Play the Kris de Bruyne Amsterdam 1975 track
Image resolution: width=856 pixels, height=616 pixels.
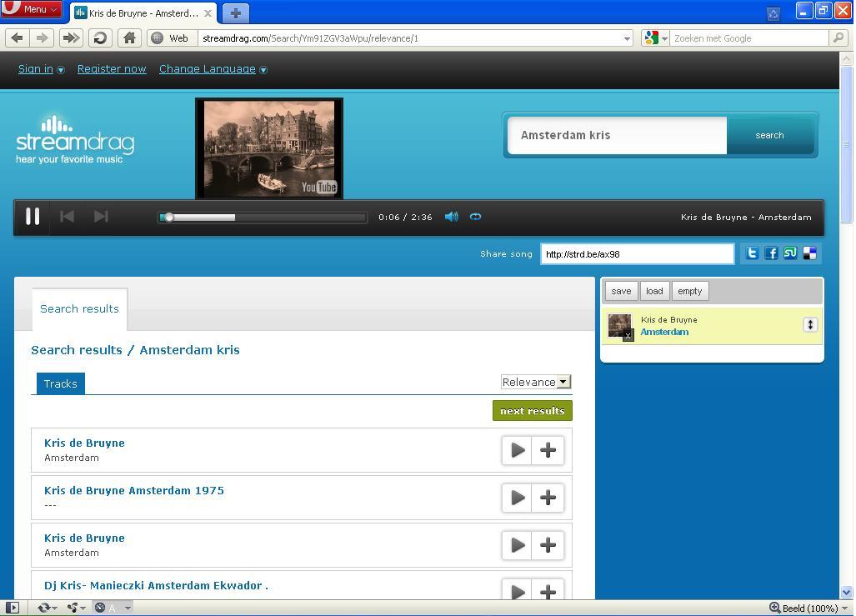click(517, 498)
